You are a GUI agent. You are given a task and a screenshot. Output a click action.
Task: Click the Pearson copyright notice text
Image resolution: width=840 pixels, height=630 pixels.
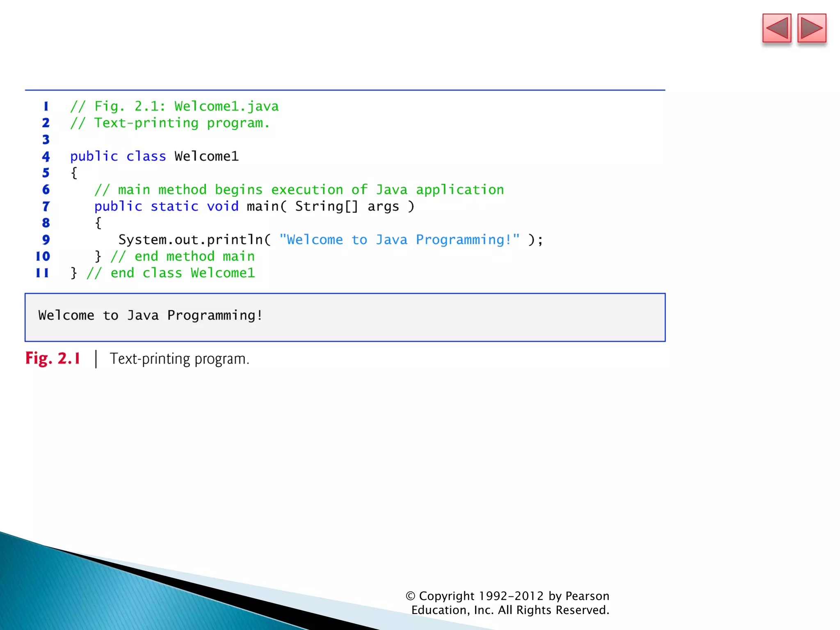point(509,603)
